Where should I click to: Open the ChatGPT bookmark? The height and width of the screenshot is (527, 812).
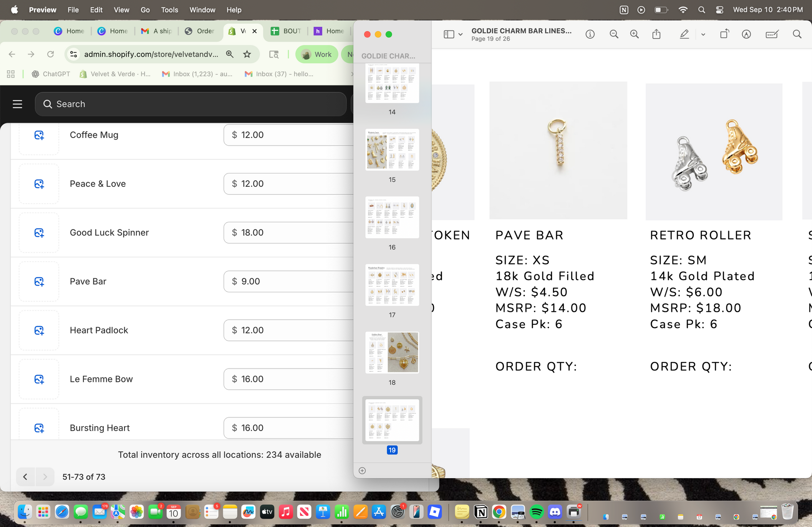pyautogui.click(x=51, y=74)
